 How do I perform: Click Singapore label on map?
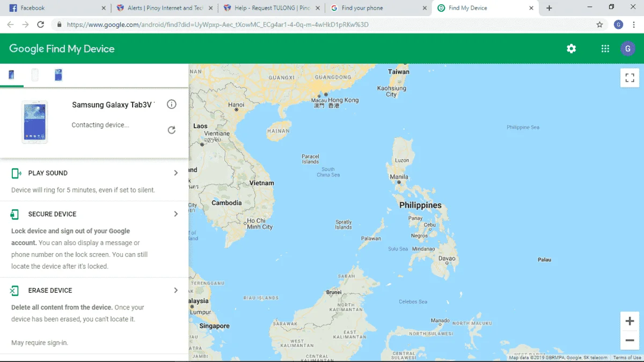(214, 326)
